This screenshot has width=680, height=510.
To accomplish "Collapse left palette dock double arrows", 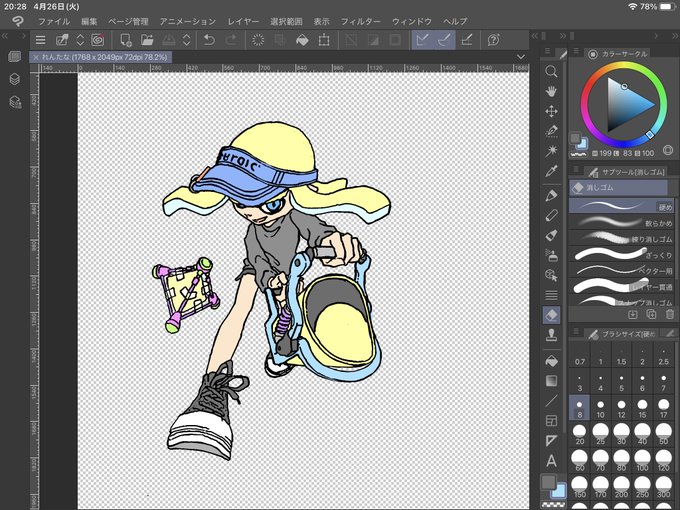I will coord(5,36).
